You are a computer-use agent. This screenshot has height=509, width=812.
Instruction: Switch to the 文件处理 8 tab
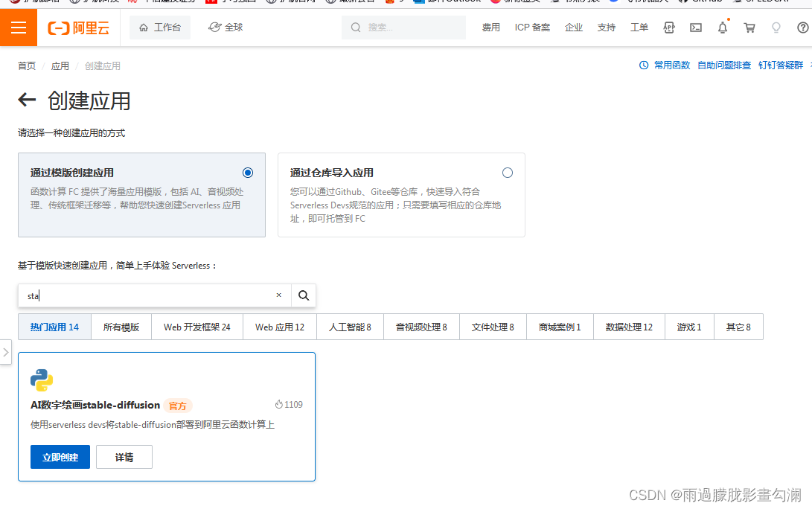[x=493, y=327]
